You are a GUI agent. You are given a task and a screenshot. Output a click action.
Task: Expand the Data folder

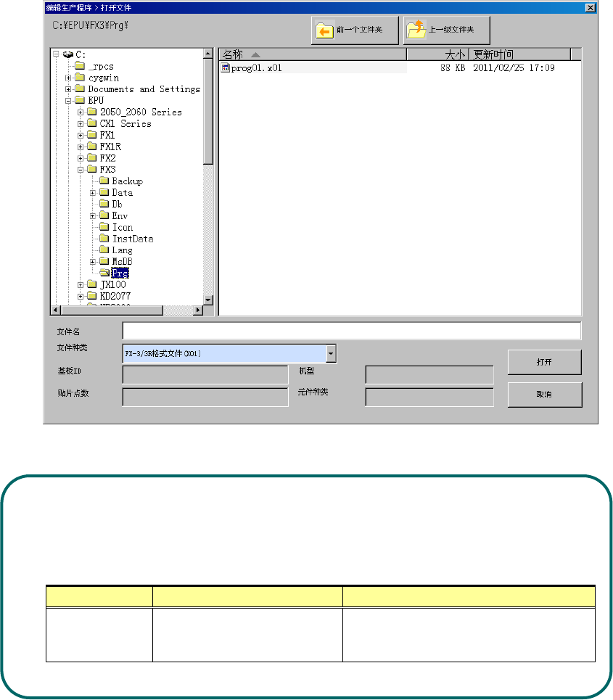[92, 193]
